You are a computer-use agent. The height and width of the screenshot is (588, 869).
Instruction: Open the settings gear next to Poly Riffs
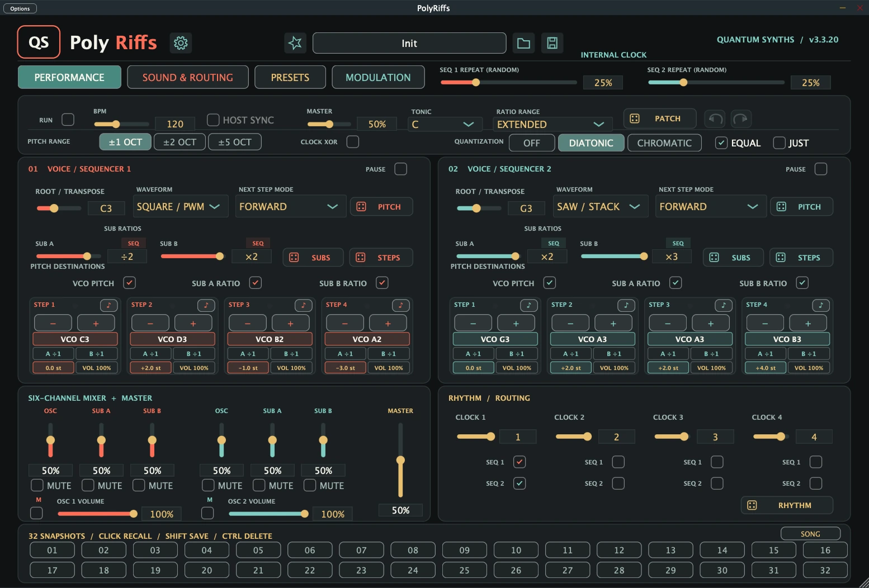181,43
